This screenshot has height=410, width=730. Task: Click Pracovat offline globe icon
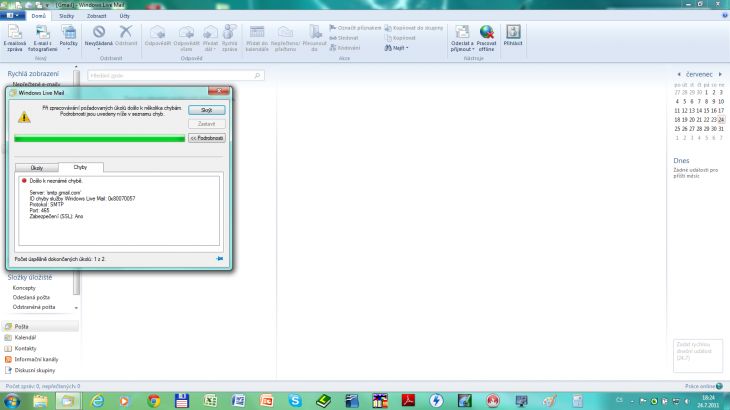486,38
